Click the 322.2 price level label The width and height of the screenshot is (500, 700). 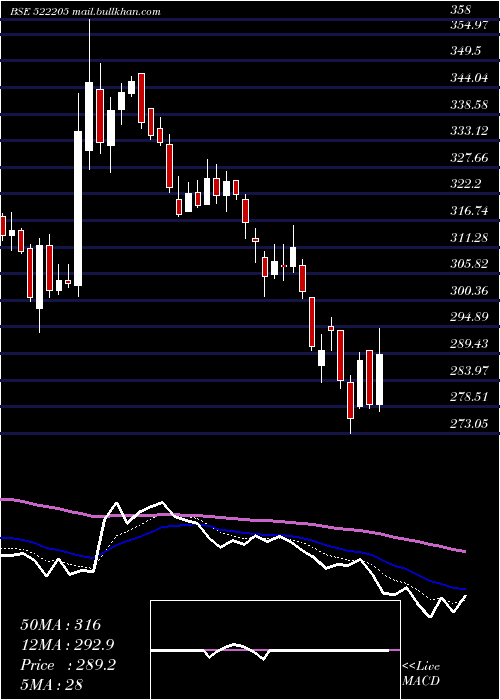(x=466, y=184)
